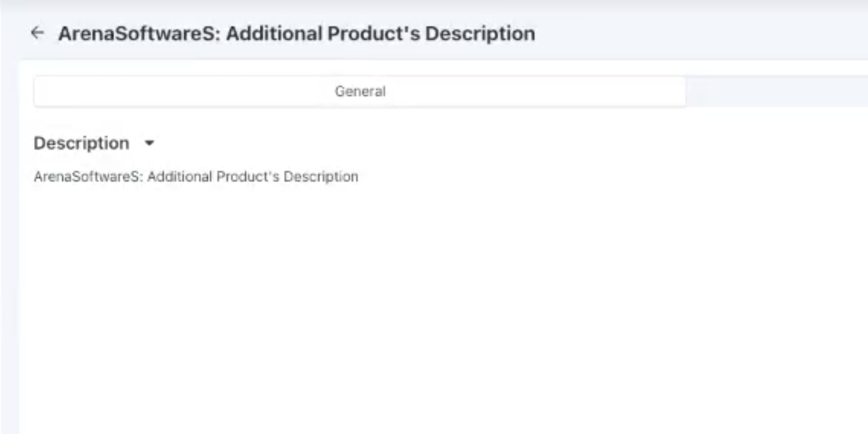
Task: Click "Product's" in the page title
Action: (x=373, y=34)
